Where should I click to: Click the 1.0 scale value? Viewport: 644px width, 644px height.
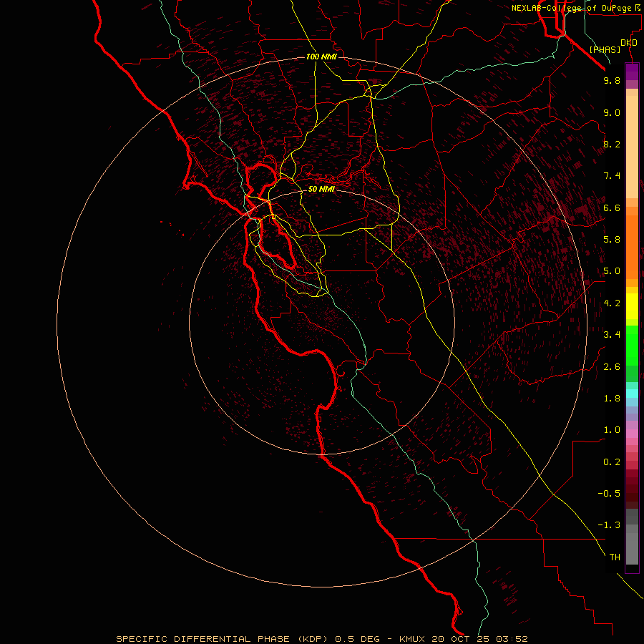coord(612,430)
